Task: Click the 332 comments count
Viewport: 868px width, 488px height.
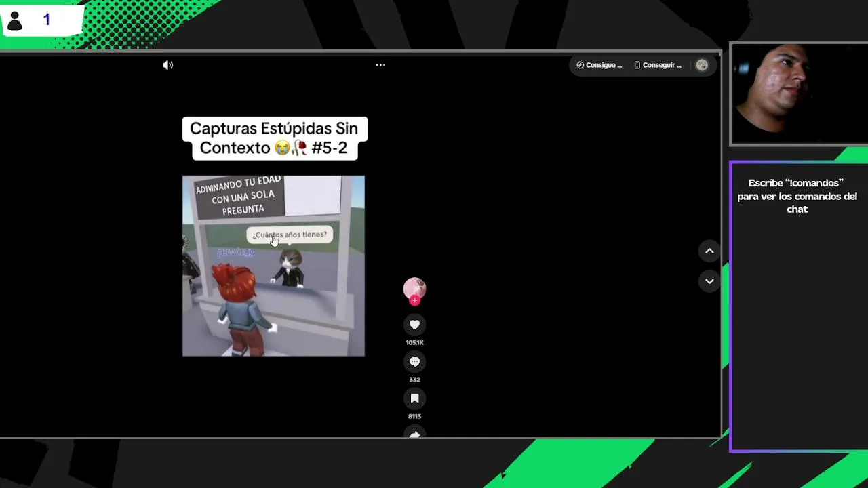Action: pyautogui.click(x=414, y=380)
